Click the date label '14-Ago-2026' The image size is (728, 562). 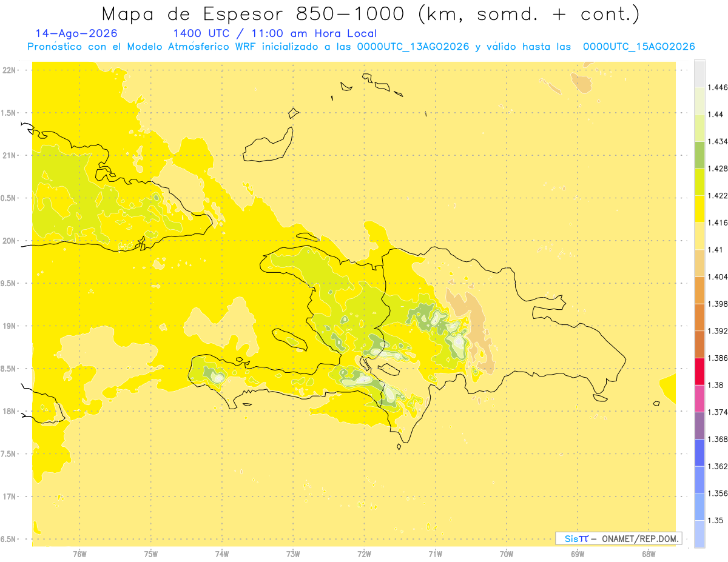point(76,33)
